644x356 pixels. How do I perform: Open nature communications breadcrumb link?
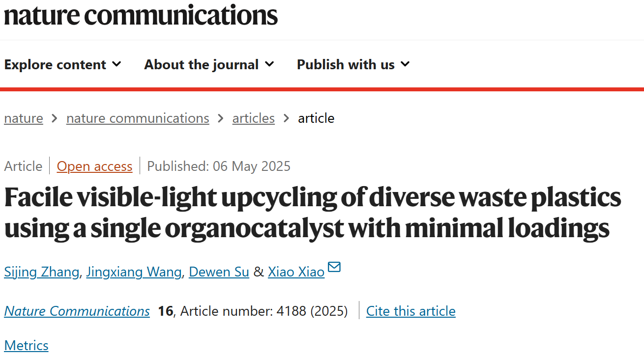point(138,118)
